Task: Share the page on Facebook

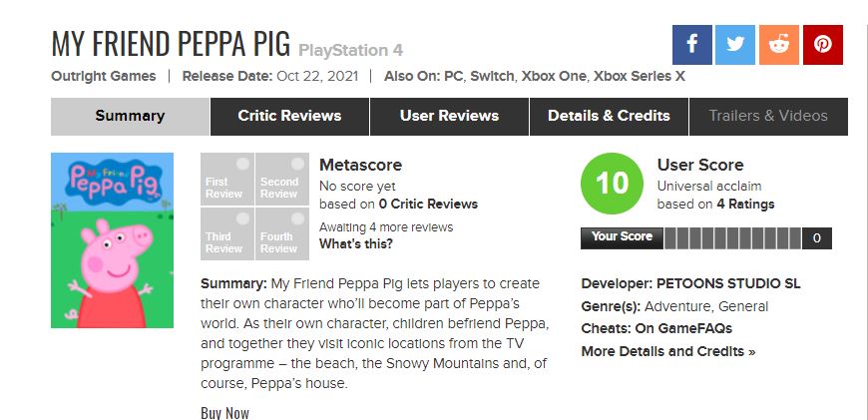Action: click(692, 45)
